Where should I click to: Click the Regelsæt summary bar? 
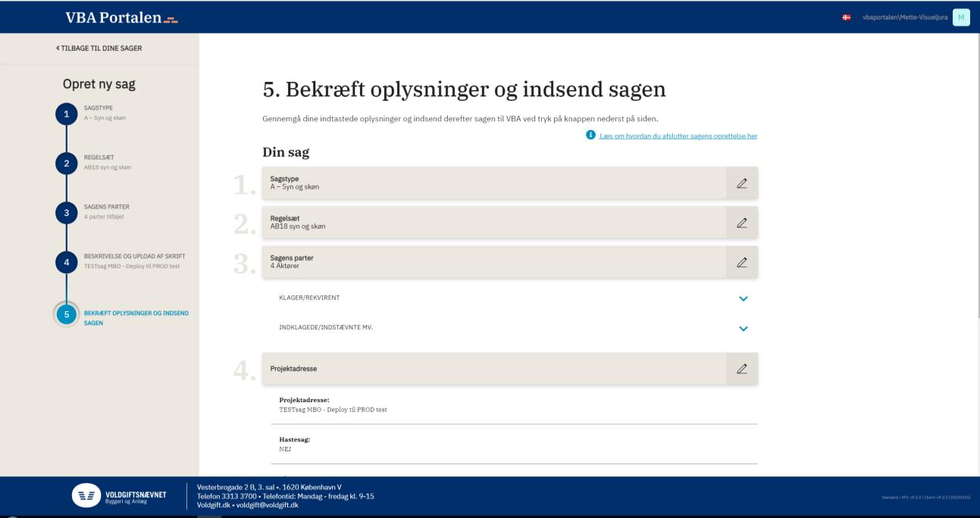click(494, 222)
